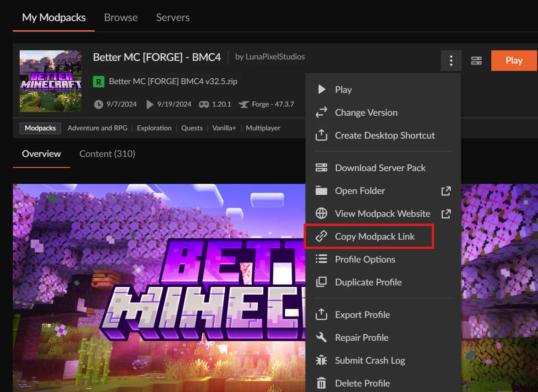Screen dimensions: 538x392
Task: Open Profile Options from menu
Action: pyautogui.click(x=383, y=259)
